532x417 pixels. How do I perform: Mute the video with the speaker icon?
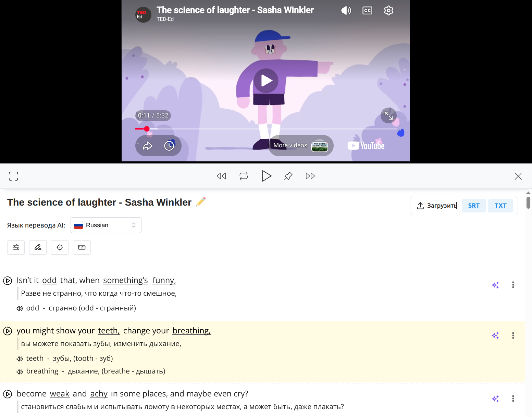click(346, 11)
